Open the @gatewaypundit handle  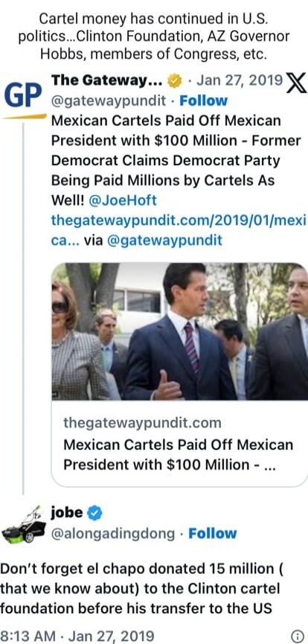(109, 101)
